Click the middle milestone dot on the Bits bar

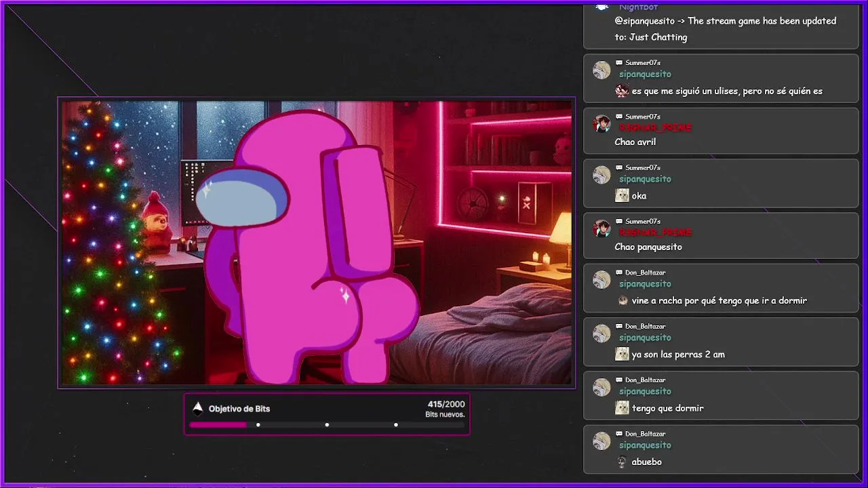[x=327, y=425]
